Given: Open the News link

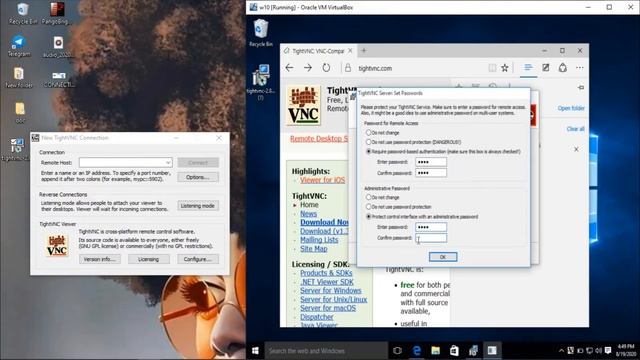Looking at the screenshot, I should (x=309, y=213).
